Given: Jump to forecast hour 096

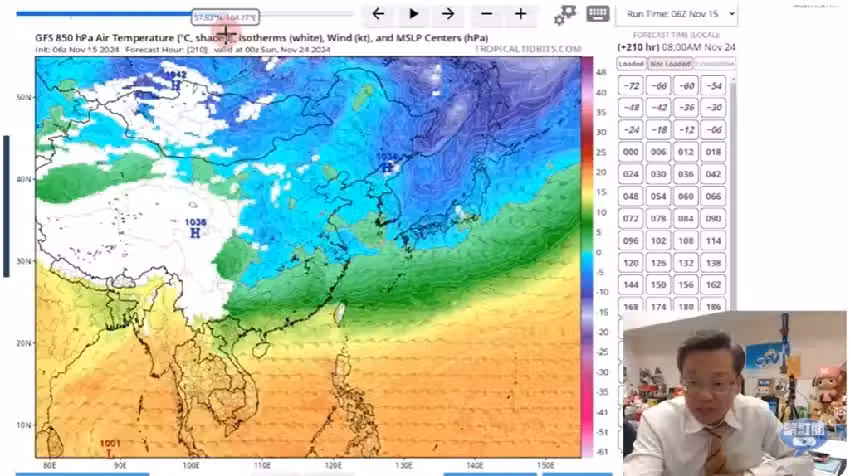Looking at the screenshot, I should 631,241.
